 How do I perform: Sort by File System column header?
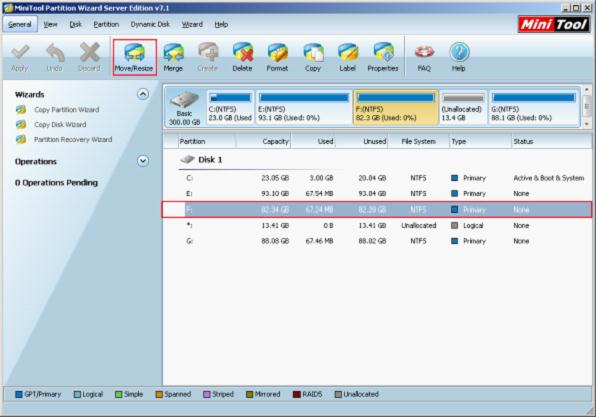pyautogui.click(x=418, y=141)
